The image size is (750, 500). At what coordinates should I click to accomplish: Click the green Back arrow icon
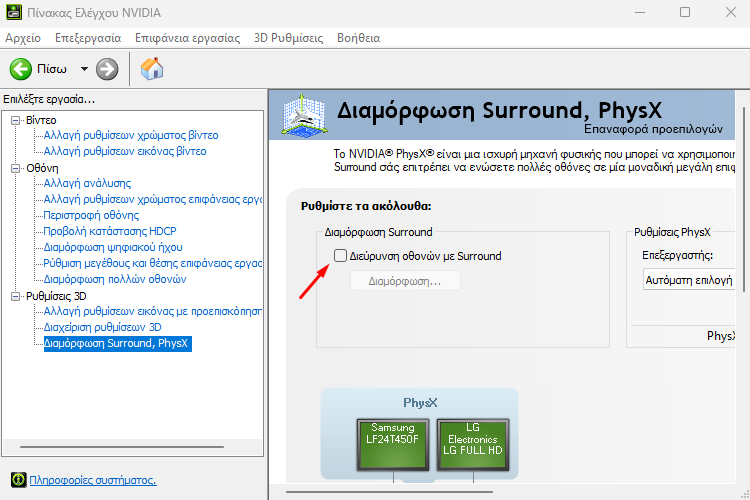pos(21,69)
